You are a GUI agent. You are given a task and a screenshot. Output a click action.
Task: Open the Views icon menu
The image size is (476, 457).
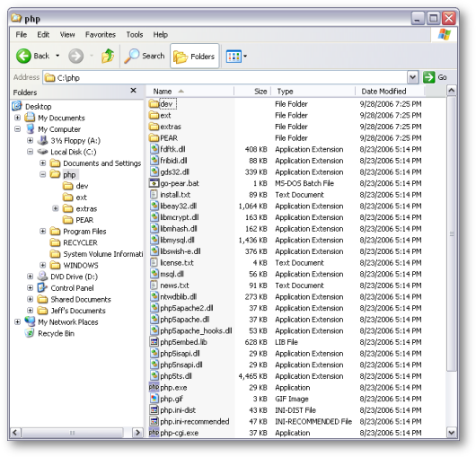234,57
